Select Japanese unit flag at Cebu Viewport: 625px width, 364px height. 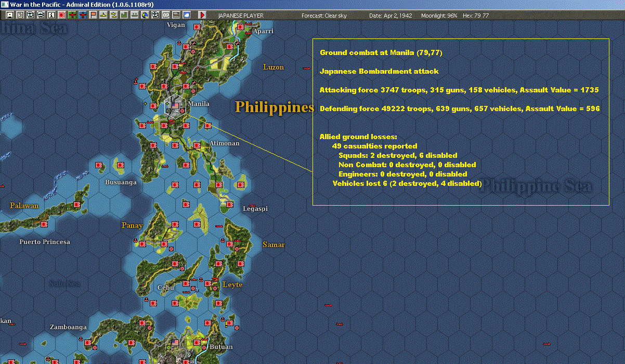(186, 284)
